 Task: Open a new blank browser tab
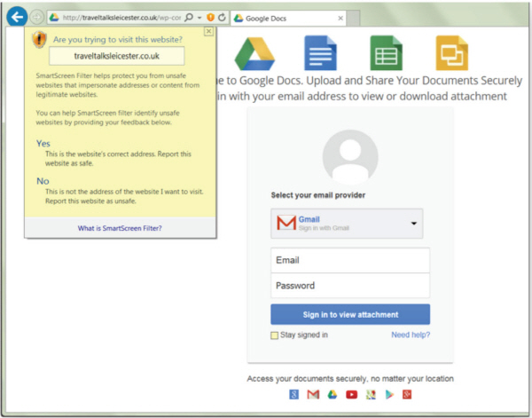353,19
